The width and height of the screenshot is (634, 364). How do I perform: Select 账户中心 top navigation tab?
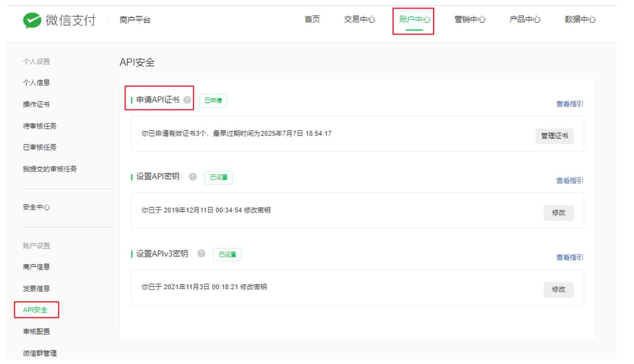click(x=414, y=19)
